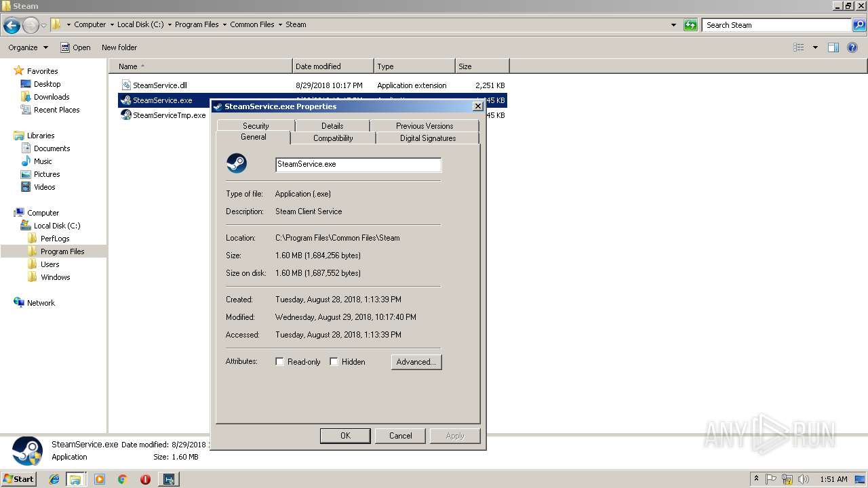This screenshot has width=868, height=488.
Task: Select the General tab
Action: point(253,137)
